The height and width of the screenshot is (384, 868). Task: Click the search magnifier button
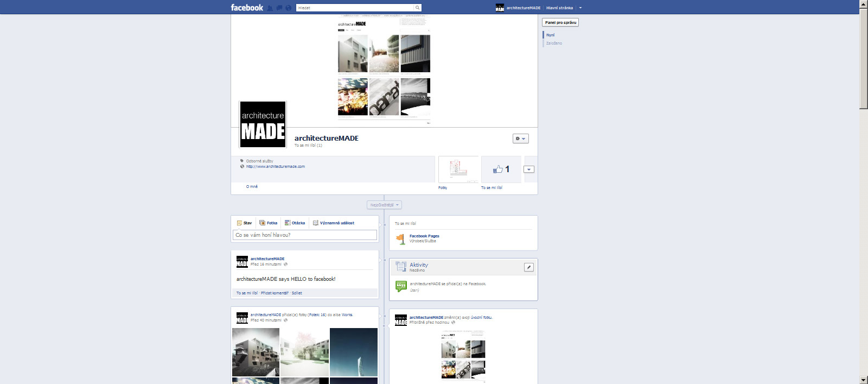tap(417, 8)
